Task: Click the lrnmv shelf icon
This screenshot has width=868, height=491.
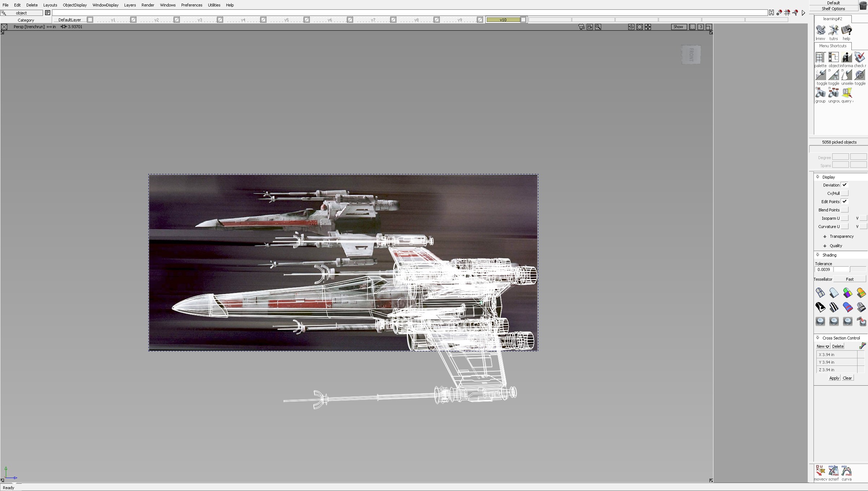Action: point(820,30)
